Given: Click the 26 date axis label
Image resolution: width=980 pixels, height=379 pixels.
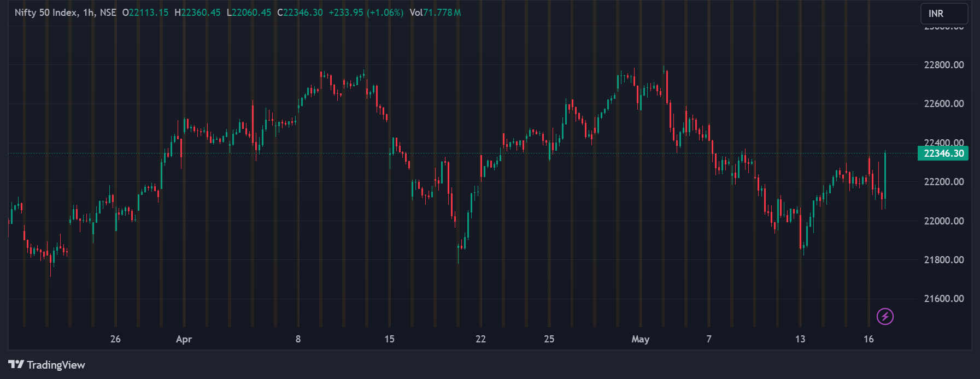Looking at the screenshot, I should tap(115, 339).
